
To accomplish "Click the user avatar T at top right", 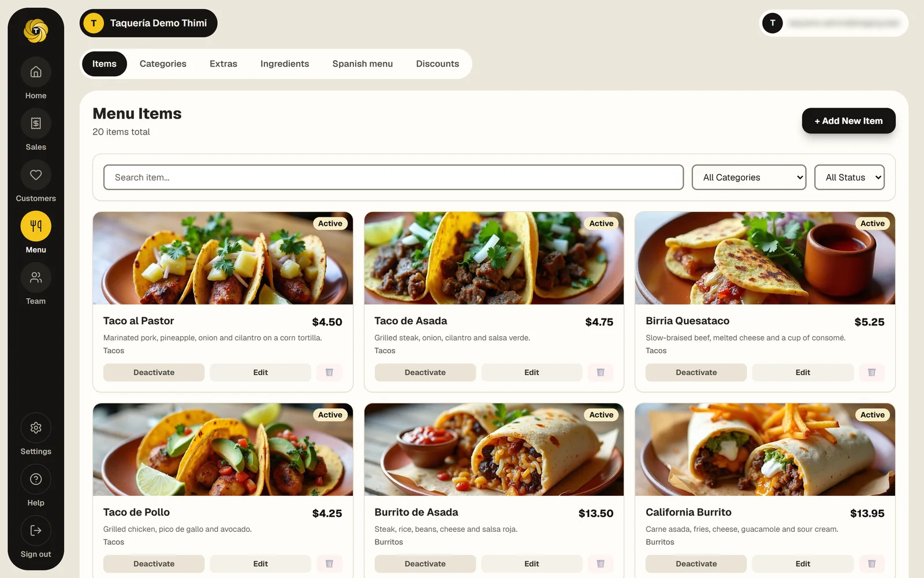I will pyautogui.click(x=773, y=23).
